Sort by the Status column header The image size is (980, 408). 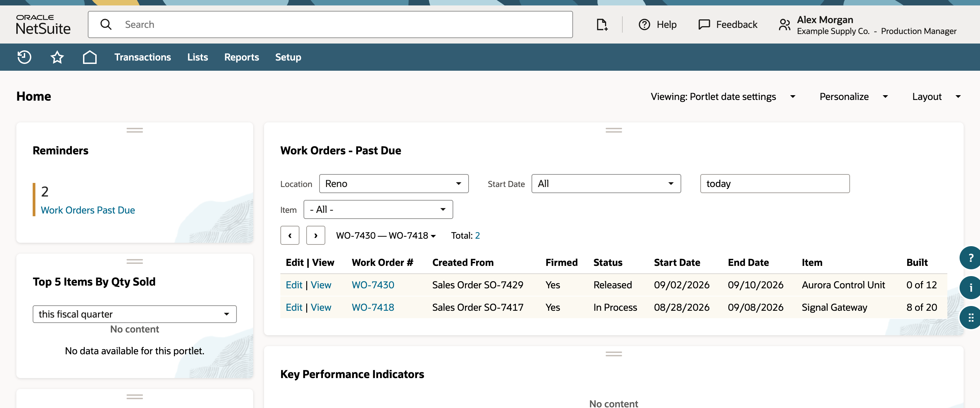tap(607, 262)
